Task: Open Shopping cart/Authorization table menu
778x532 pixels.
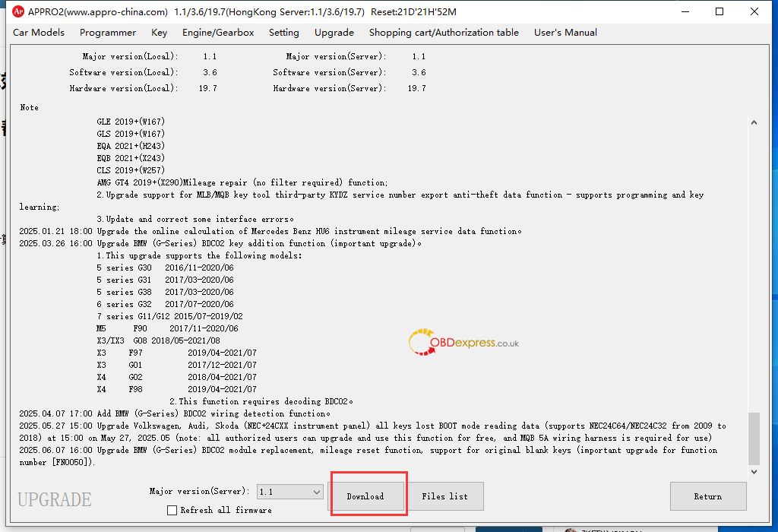Action: (444, 32)
